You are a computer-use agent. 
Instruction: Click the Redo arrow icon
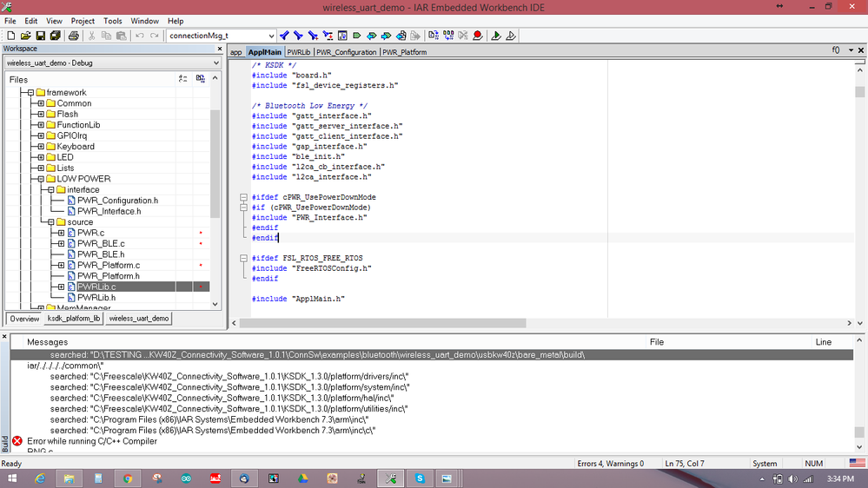[x=155, y=36]
